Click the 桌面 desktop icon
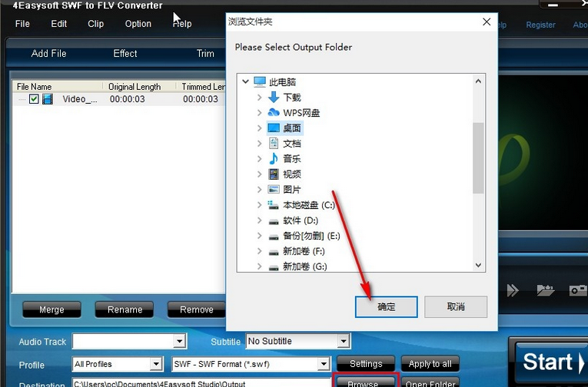Viewport: 588px width, 387px height. coord(274,127)
